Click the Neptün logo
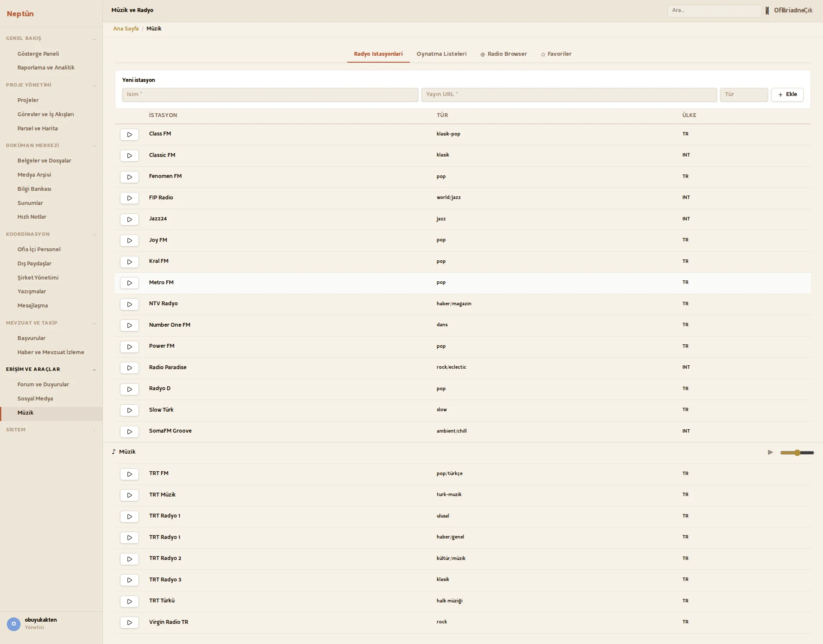This screenshot has height=644, width=823. [20, 14]
